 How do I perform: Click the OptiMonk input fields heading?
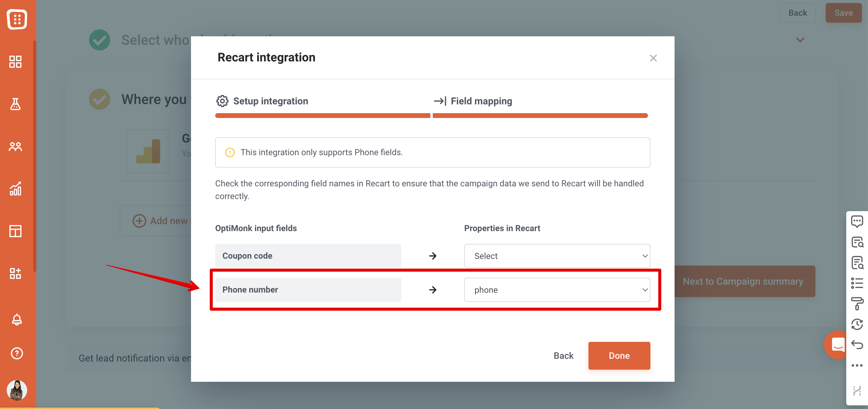tap(256, 228)
